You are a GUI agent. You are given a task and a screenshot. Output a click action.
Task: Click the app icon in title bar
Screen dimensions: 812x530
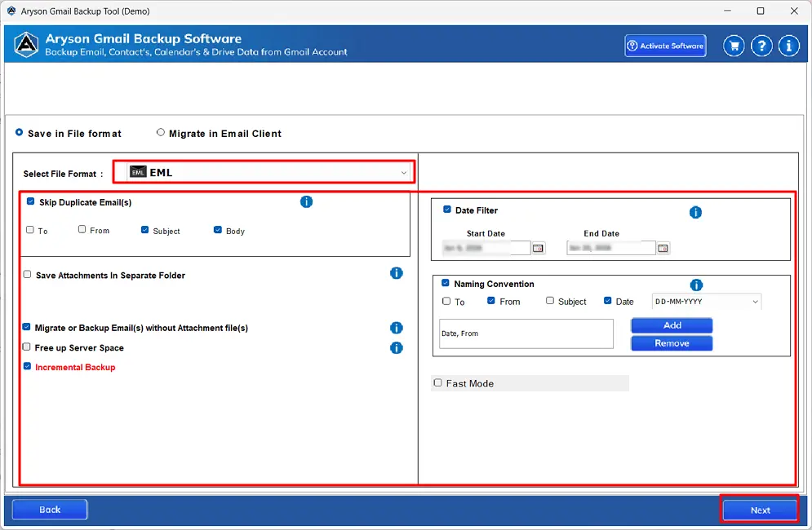point(11,11)
